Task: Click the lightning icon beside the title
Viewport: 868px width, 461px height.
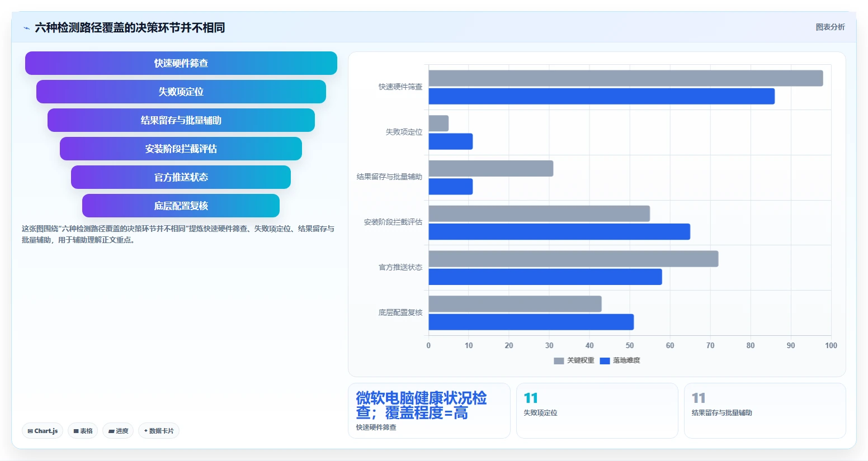Action: [x=26, y=28]
